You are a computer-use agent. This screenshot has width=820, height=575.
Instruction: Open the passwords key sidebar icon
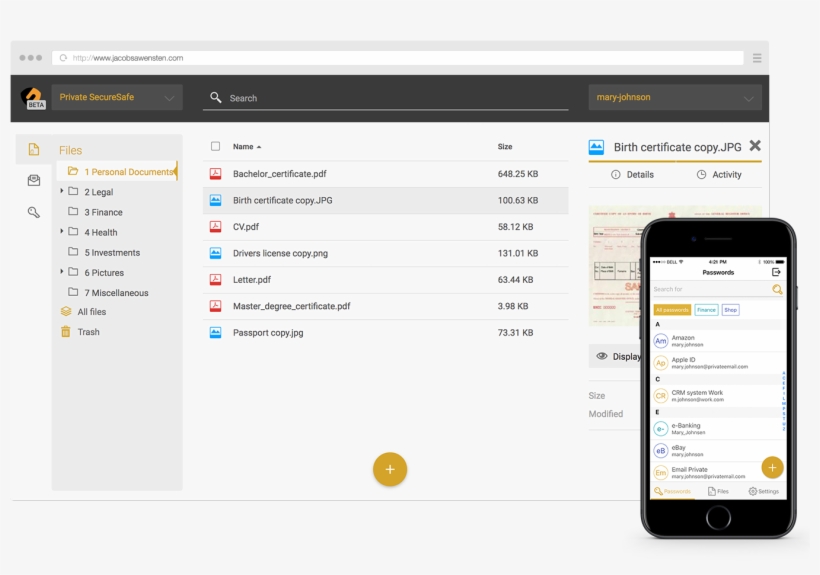(x=33, y=212)
